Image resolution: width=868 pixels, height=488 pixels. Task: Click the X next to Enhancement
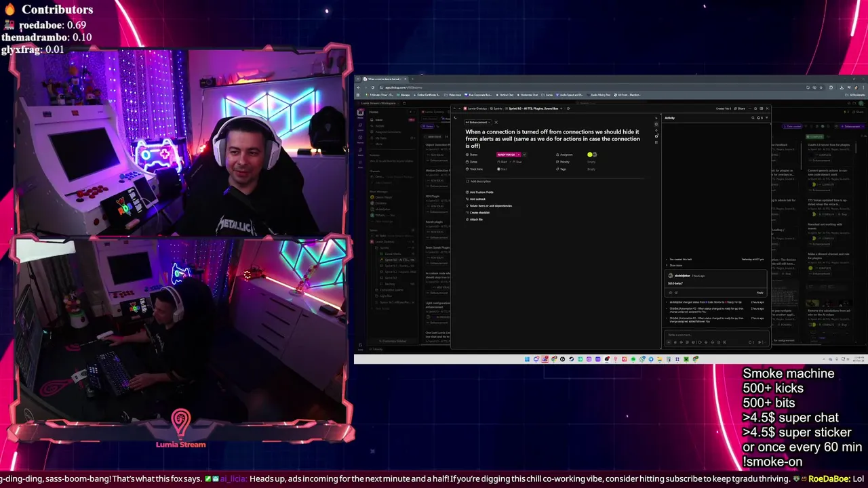tap(496, 122)
